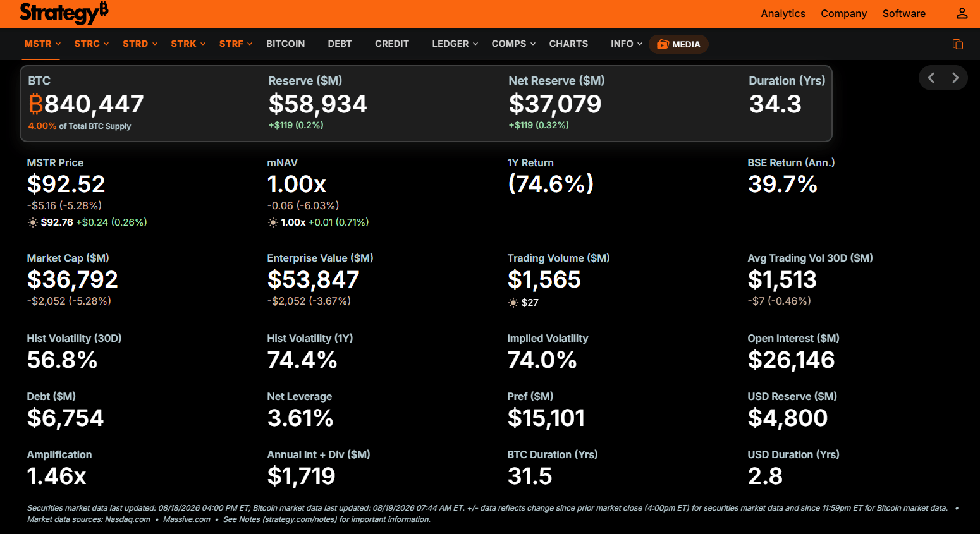Click the sun icon beside pre-market 1.00x

[273, 222]
